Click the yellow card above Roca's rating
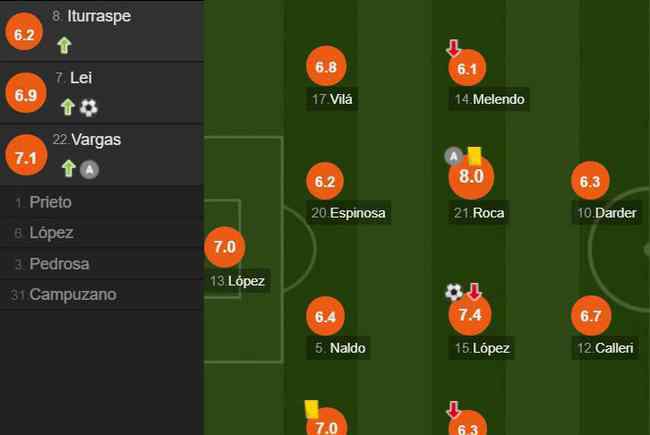 coord(474,156)
